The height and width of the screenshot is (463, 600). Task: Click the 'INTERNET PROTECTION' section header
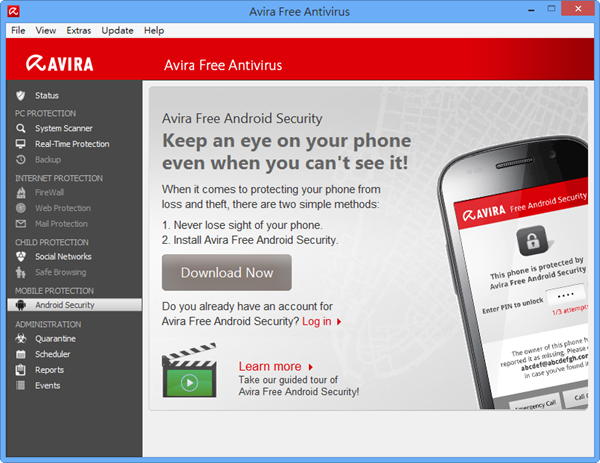[59, 178]
